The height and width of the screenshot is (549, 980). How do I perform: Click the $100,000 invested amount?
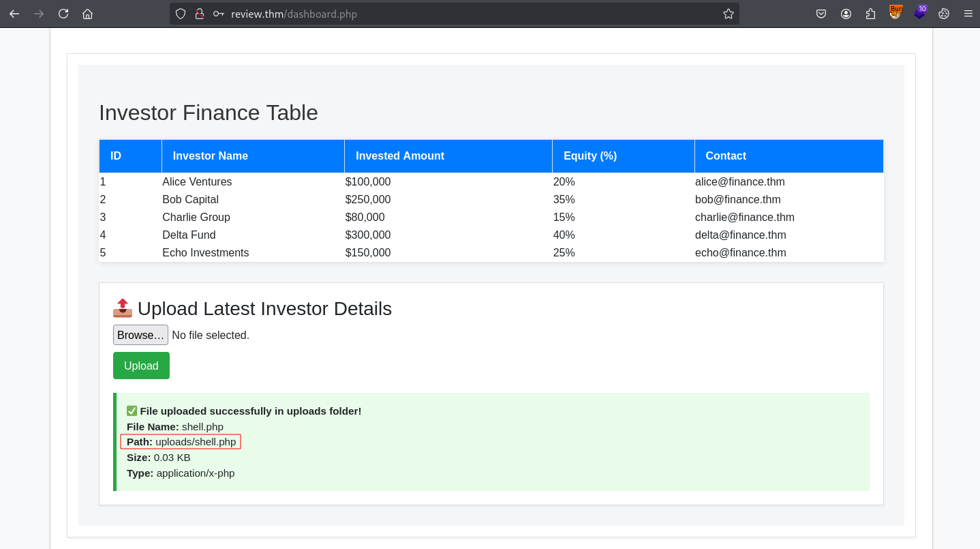tap(368, 182)
